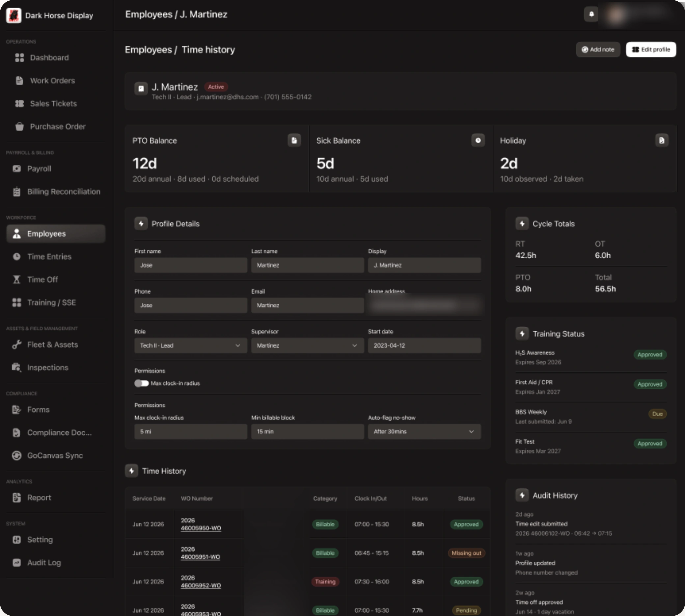Click the Audit Log icon

(x=16, y=562)
